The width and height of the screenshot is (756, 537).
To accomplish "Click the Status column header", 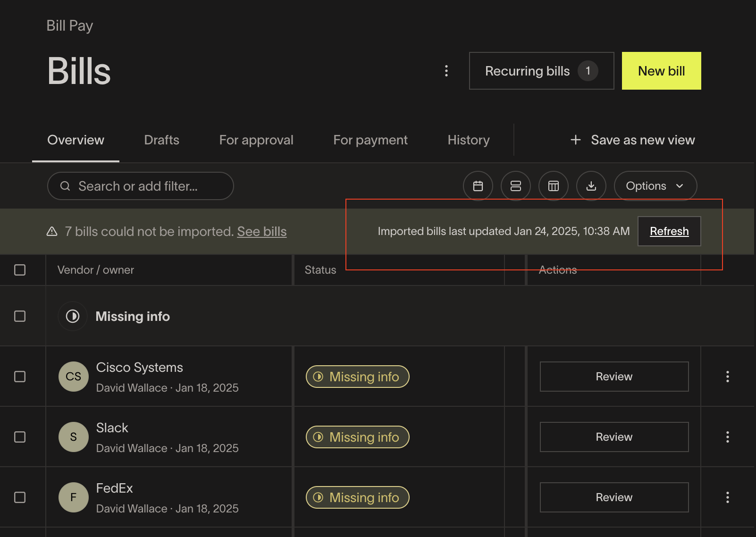I will 320,270.
